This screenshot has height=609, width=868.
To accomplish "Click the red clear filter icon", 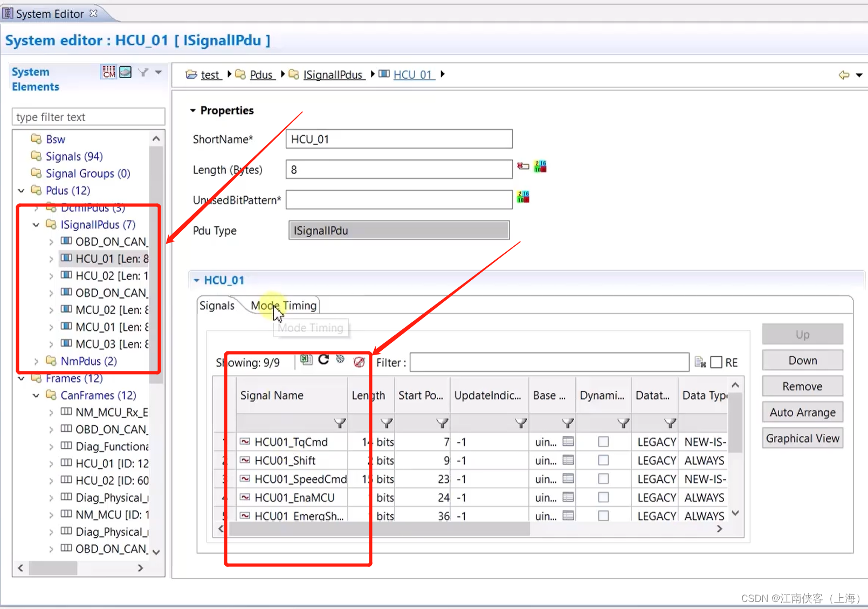I will click(x=359, y=362).
